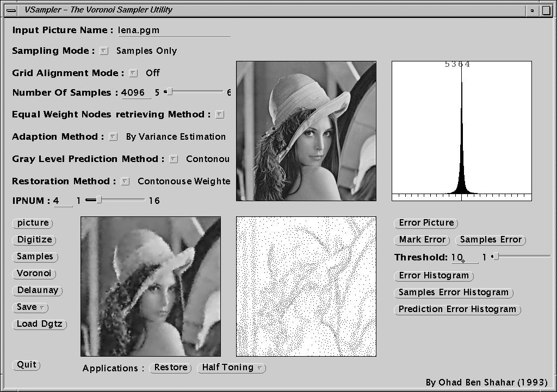Click the Input Picture Name field

tap(174, 30)
